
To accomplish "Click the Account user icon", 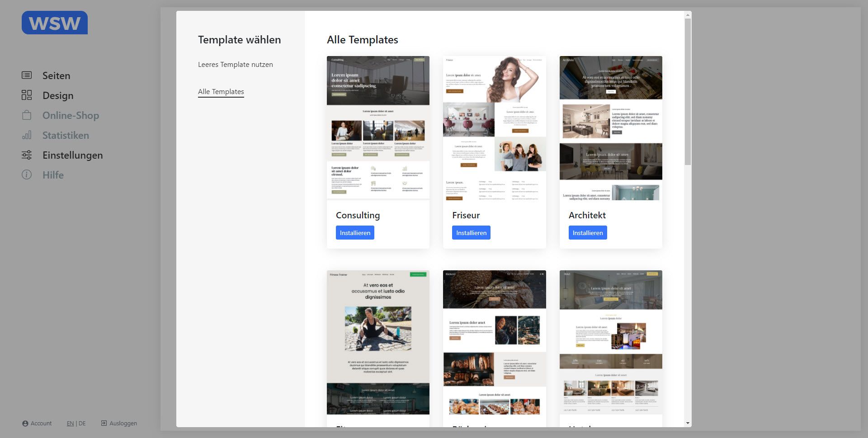I will (25, 424).
